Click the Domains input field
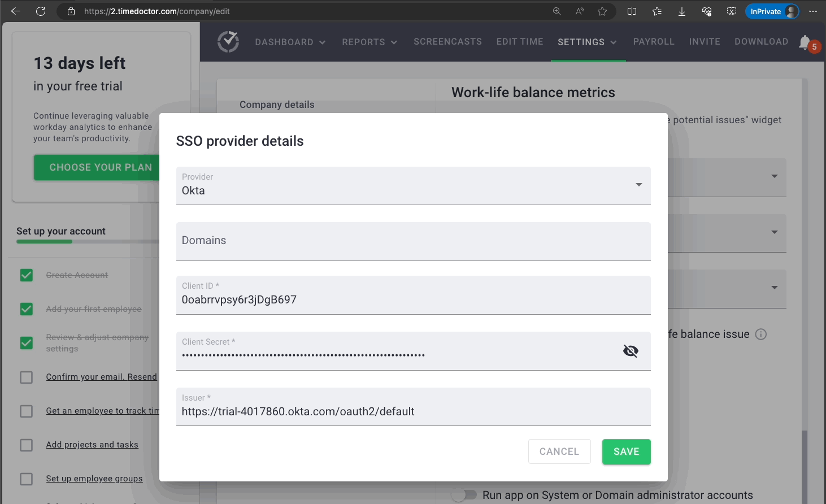Screen dimensions: 826x504 pos(413,241)
